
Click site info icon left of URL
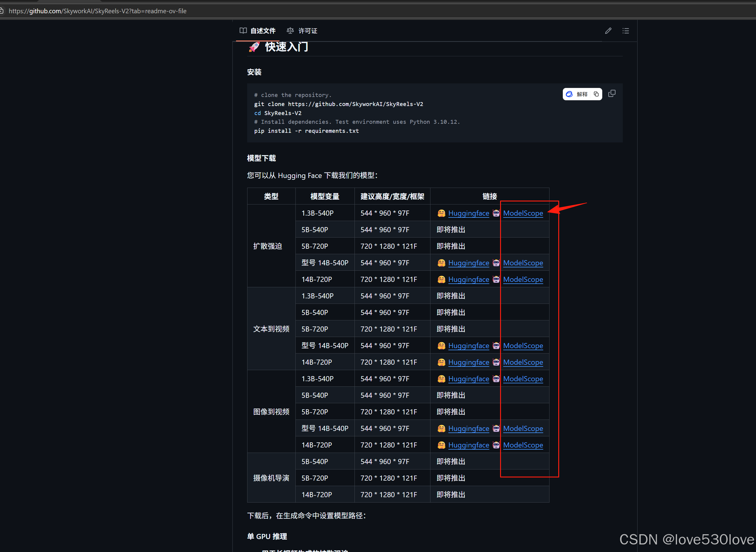(x=2, y=11)
